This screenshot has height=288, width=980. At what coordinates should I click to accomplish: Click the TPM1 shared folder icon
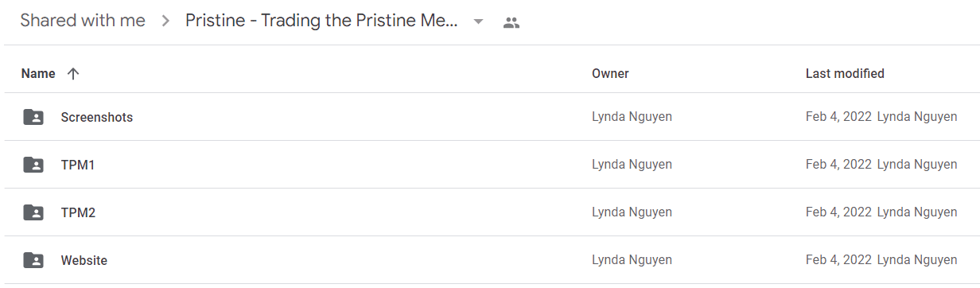coord(33,165)
